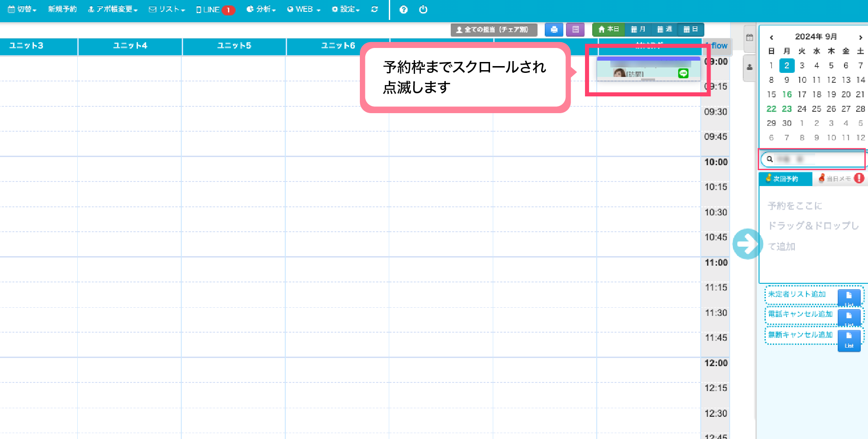Click the green LINE icon on appointment
This screenshot has height=439, width=868.
(x=683, y=73)
